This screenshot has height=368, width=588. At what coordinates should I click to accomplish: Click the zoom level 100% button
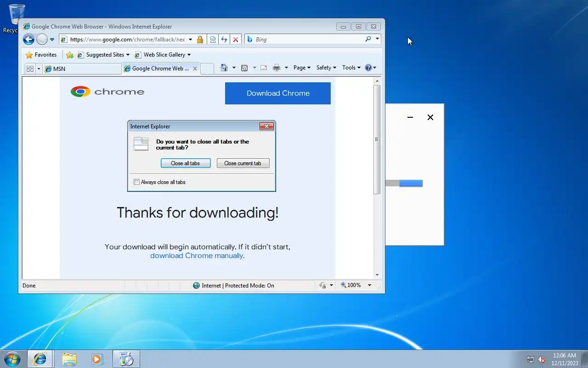[351, 285]
